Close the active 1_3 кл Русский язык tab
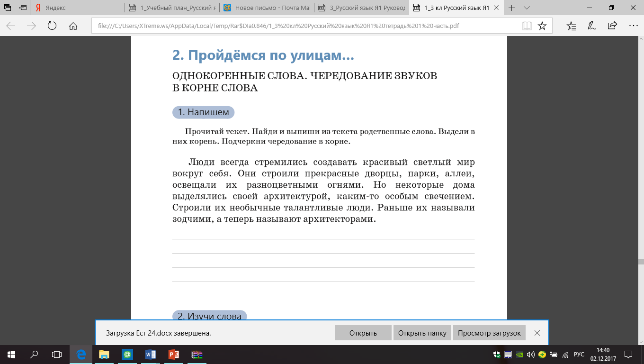The height and width of the screenshot is (364, 644). click(x=497, y=8)
